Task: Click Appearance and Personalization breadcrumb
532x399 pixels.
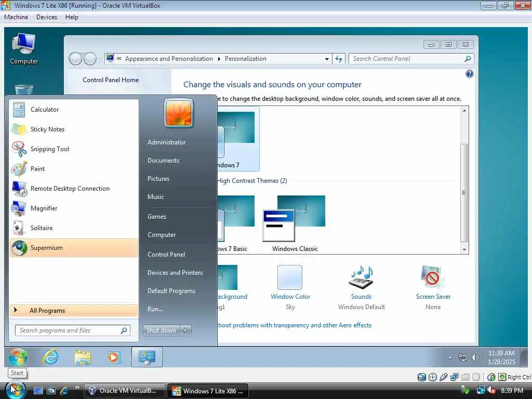Action: pyautogui.click(x=169, y=59)
